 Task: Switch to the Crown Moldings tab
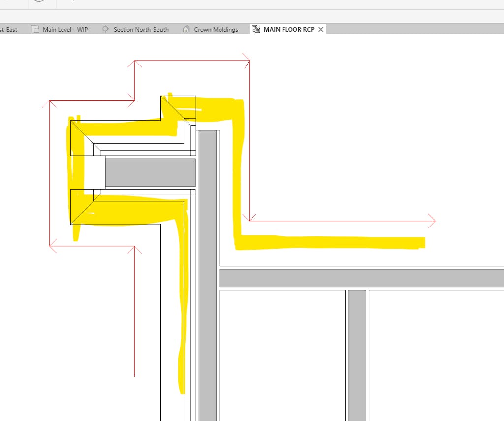pos(216,30)
